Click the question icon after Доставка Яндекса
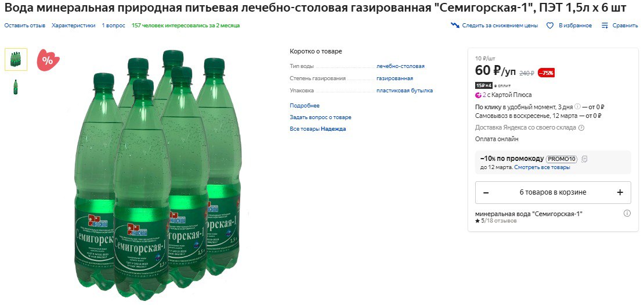This screenshot has height=305, width=644. click(581, 128)
